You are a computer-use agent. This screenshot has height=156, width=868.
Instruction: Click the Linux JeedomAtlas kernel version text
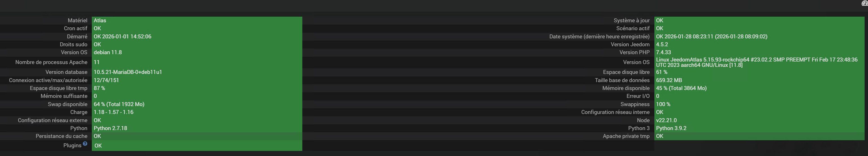tap(756, 62)
